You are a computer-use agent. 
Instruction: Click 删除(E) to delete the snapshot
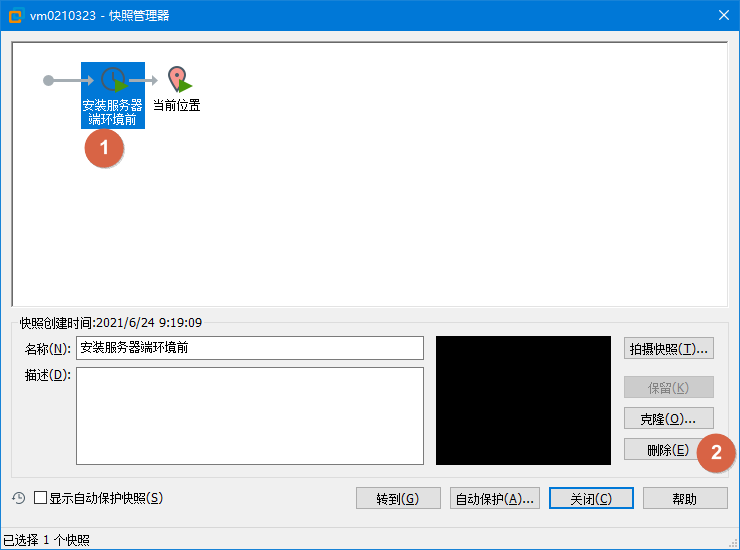click(667, 449)
